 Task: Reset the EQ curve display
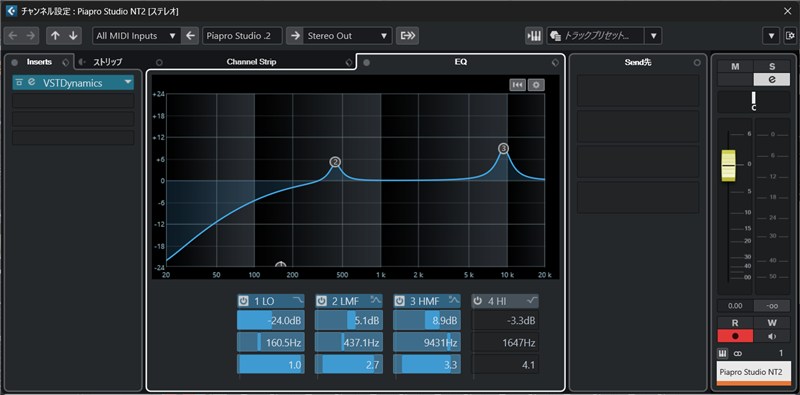[x=517, y=85]
